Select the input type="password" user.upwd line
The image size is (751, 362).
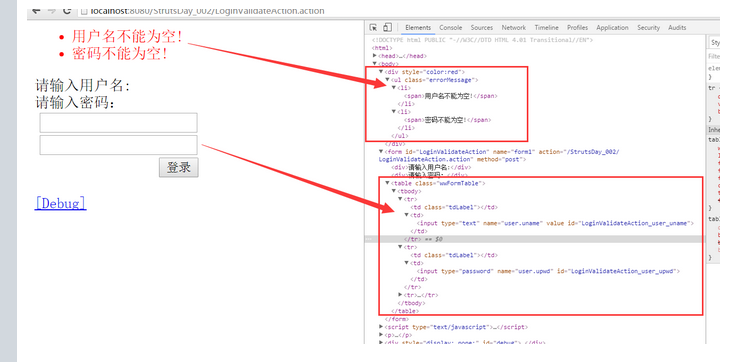548,271
